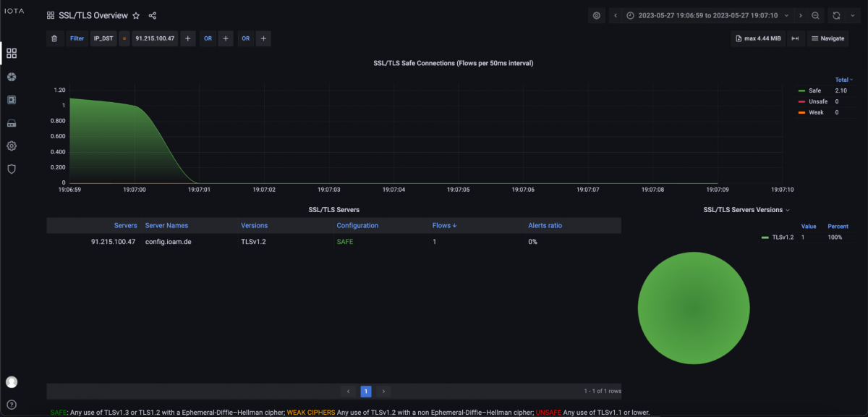Click the zoom out time range icon

pyautogui.click(x=815, y=15)
